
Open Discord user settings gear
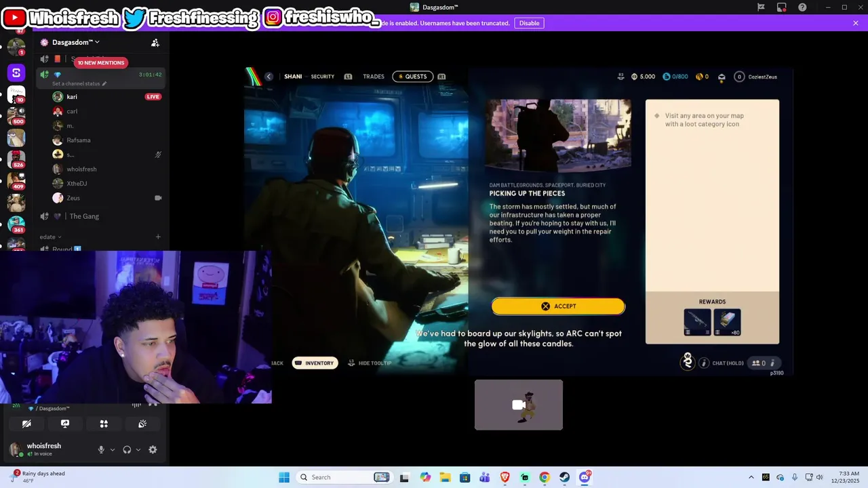click(x=153, y=449)
